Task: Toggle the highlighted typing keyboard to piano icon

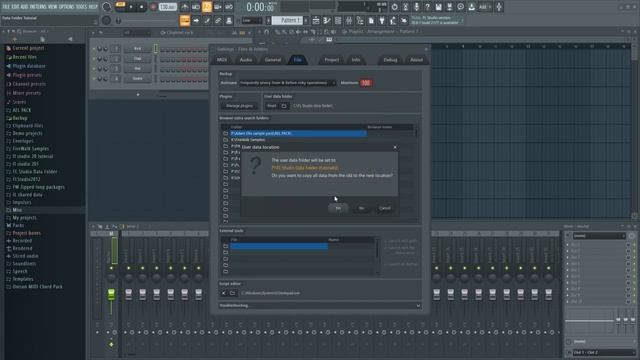Action: (184, 20)
